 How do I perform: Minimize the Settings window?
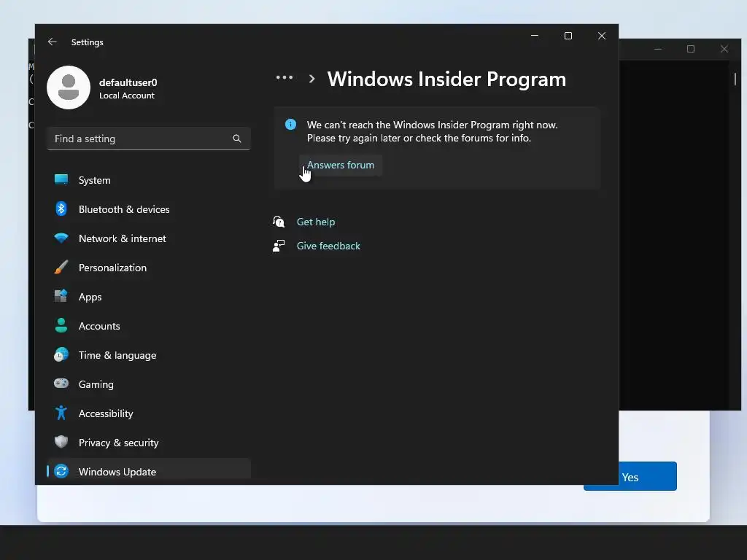click(x=535, y=36)
